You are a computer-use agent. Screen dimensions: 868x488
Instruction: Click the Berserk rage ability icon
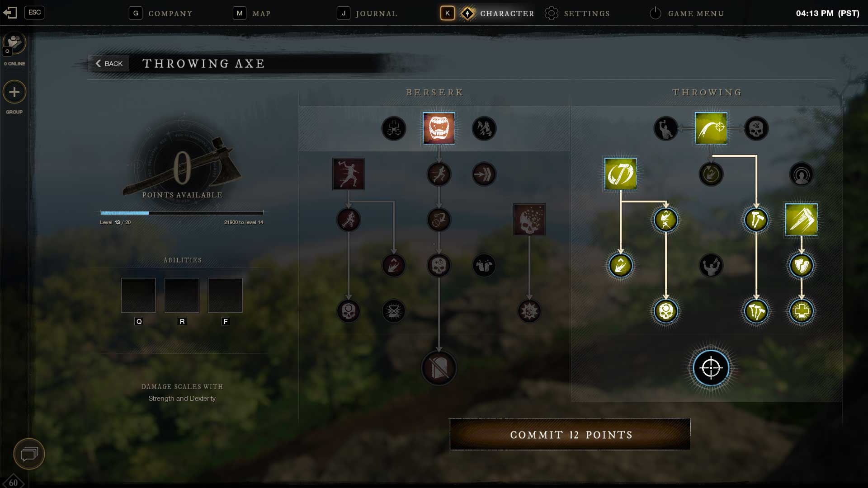tap(439, 128)
